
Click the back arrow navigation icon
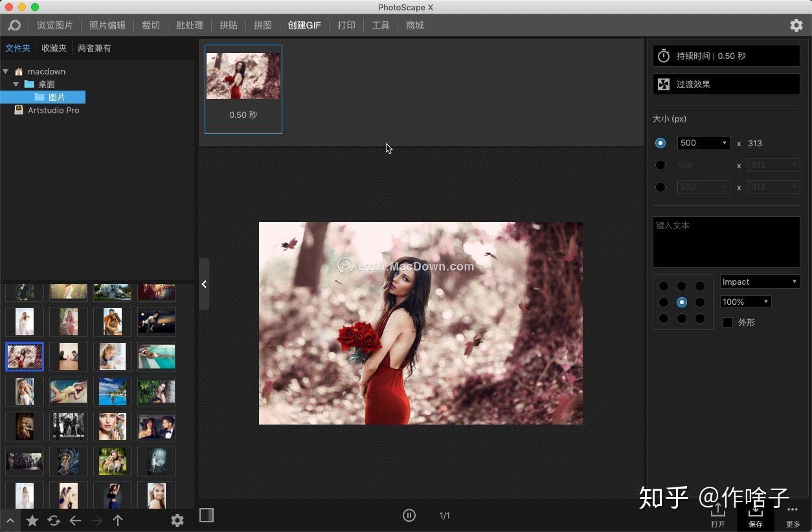75,520
